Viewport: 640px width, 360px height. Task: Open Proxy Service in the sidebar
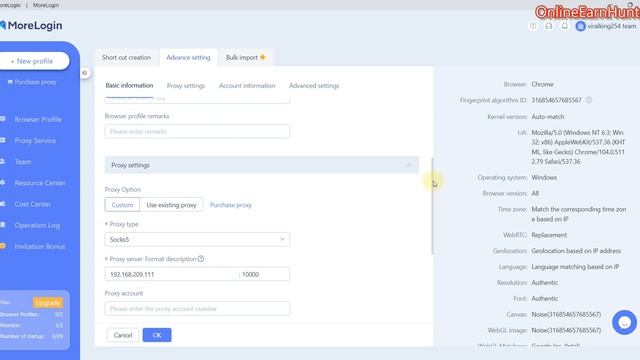coord(35,140)
